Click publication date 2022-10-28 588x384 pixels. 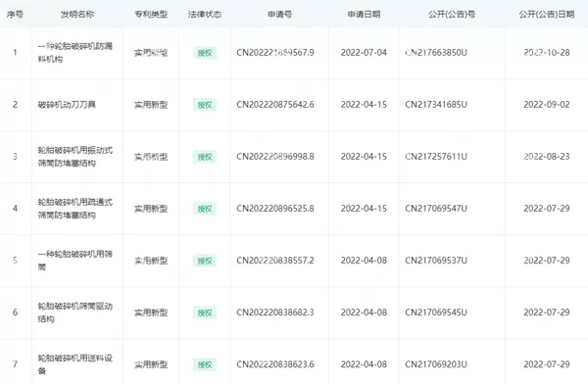[547, 53]
